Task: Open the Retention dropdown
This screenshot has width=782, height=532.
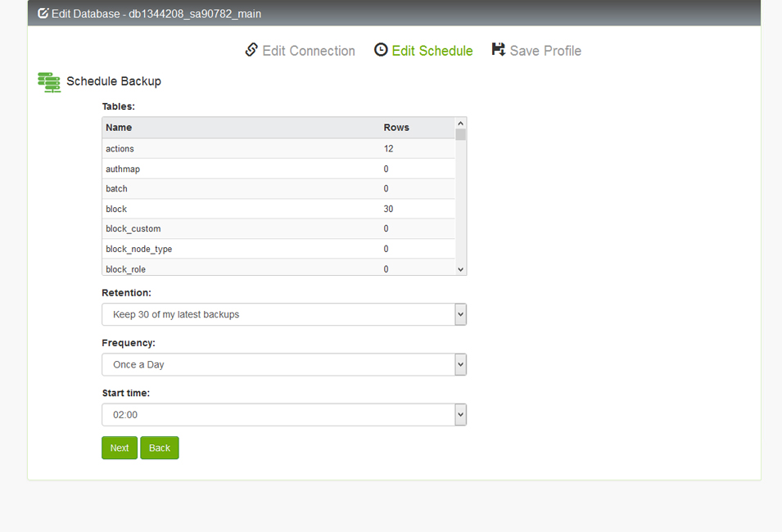Action: (283, 314)
